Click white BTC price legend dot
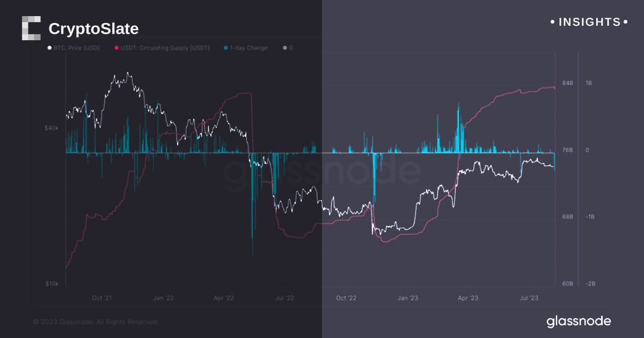Screen dimensions: 644x338 49,48
